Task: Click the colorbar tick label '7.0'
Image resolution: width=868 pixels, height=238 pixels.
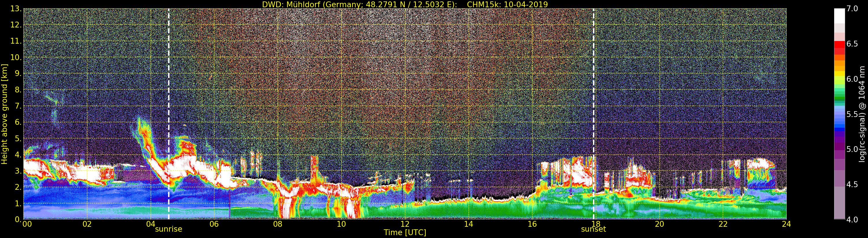Action: point(852,9)
